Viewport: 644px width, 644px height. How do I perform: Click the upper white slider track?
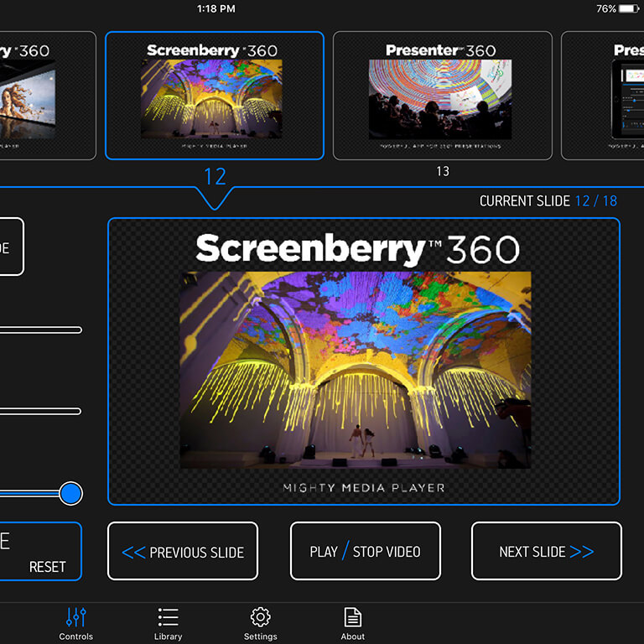point(41,330)
